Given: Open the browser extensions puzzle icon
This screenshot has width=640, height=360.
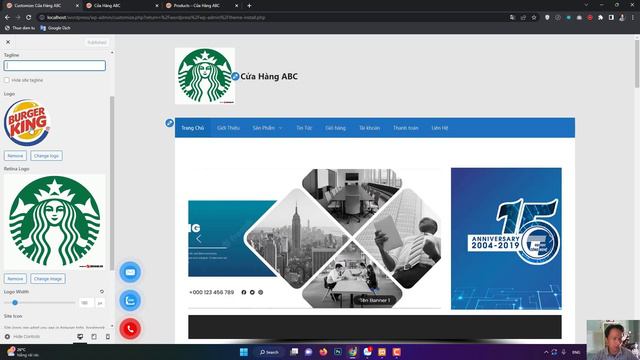Looking at the screenshot, I should [600, 18].
